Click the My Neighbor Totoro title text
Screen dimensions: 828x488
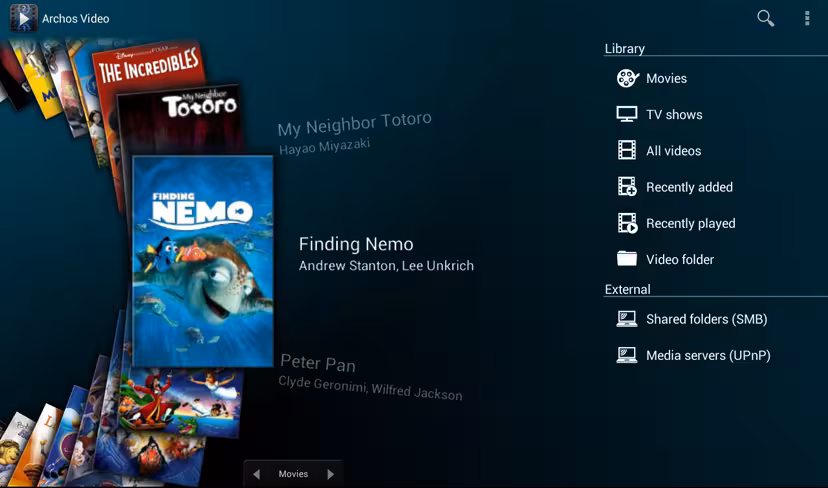[x=354, y=124]
